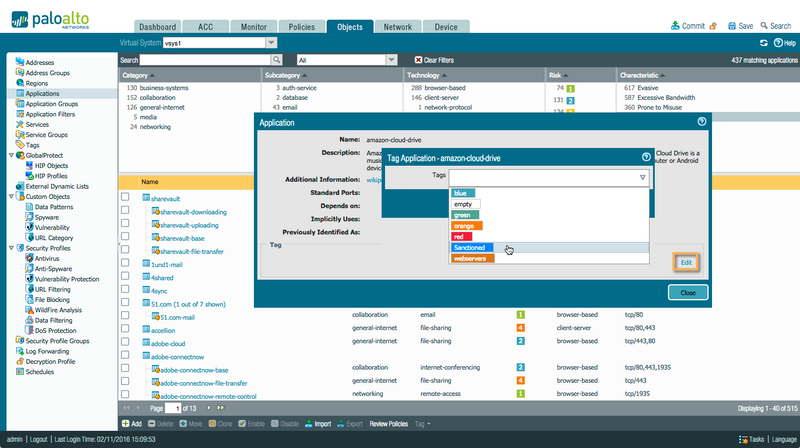The width and height of the screenshot is (800, 448).
Task: Click the Add icon in bottom toolbar
Action: point(129,423)
